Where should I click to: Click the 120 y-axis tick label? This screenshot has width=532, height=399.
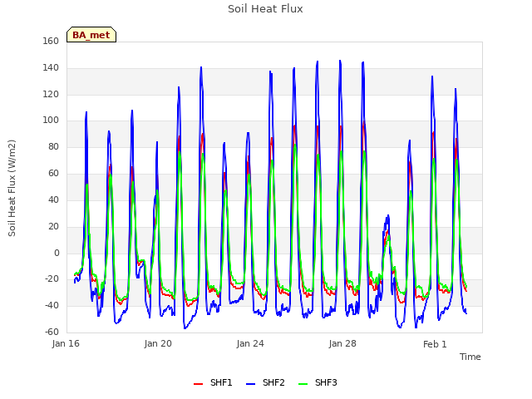click(51, 94)
